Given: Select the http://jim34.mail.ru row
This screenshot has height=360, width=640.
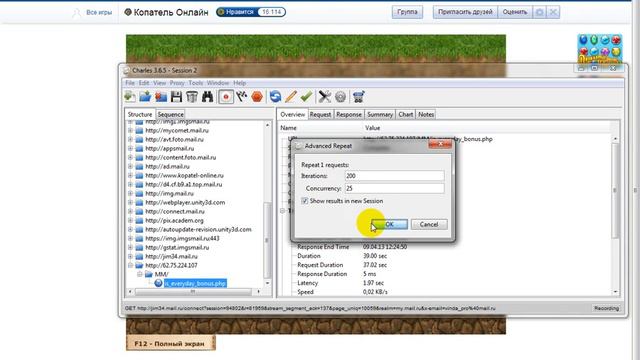Looking at the screenshot, I should [x=171, y=256].
